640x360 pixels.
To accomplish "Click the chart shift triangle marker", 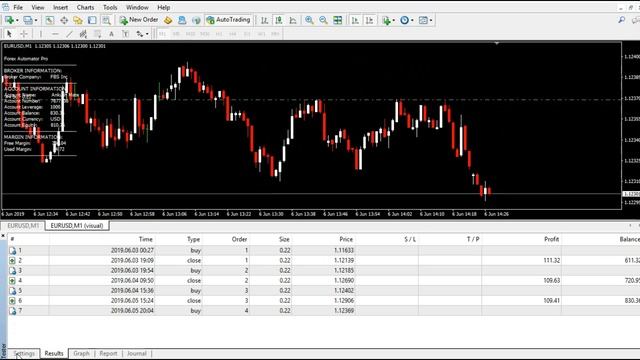I will pos(497,43).
